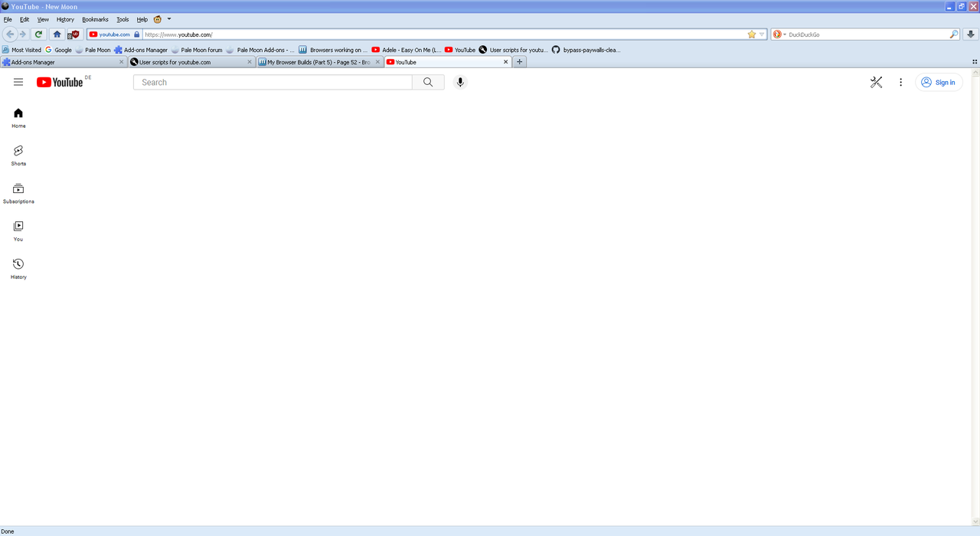Close the YouTube tab
This screenshot has height=536, width=980.
click(x=505, y=62)
